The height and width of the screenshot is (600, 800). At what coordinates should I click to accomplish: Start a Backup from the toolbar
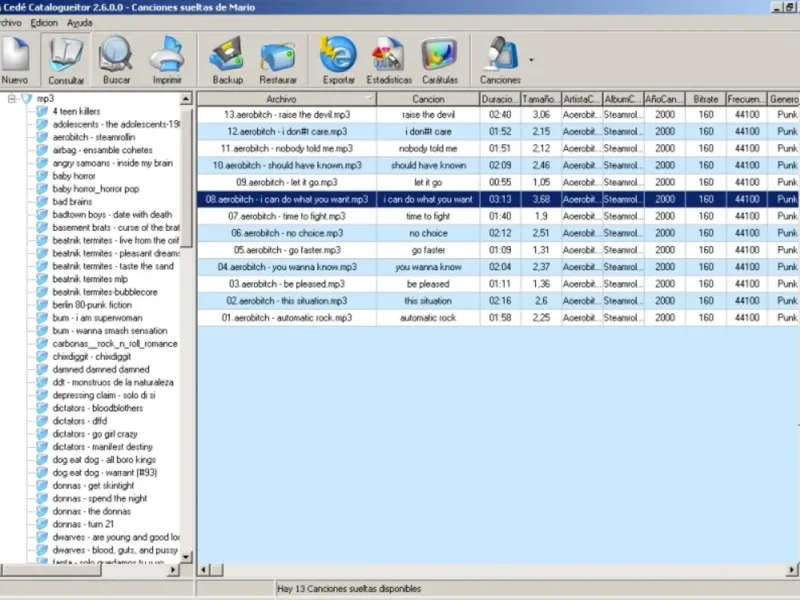tap(227, 59)
